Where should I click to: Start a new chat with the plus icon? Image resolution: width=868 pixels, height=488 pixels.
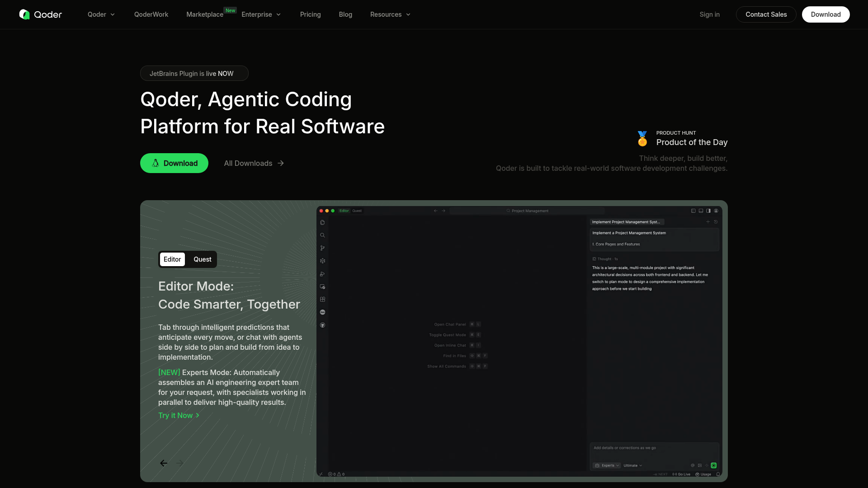tap(708, 222)
